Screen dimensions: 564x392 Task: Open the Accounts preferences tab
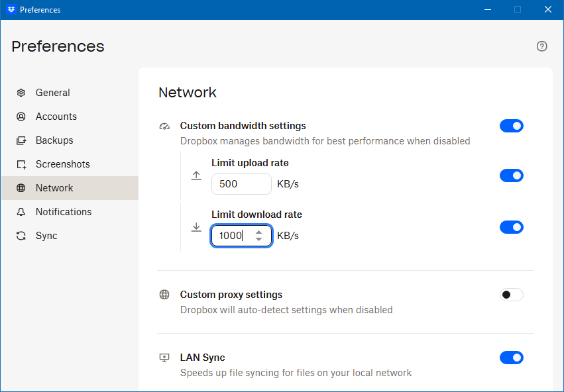pos(70,117)
